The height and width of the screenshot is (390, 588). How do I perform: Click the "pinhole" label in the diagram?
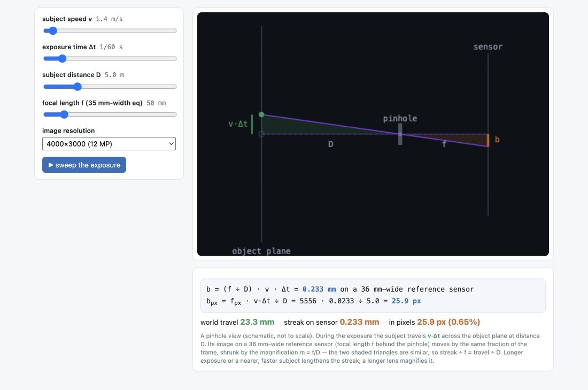tap(400, 119)
